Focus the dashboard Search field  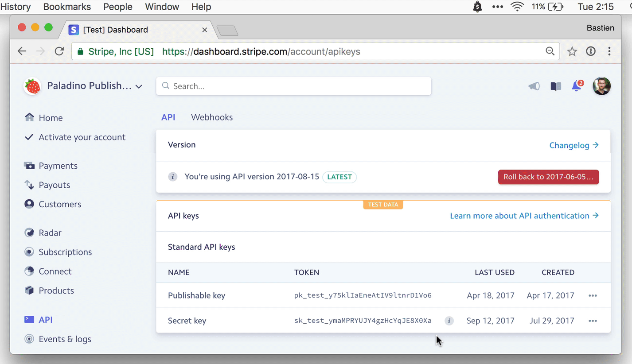coord(293,86)
